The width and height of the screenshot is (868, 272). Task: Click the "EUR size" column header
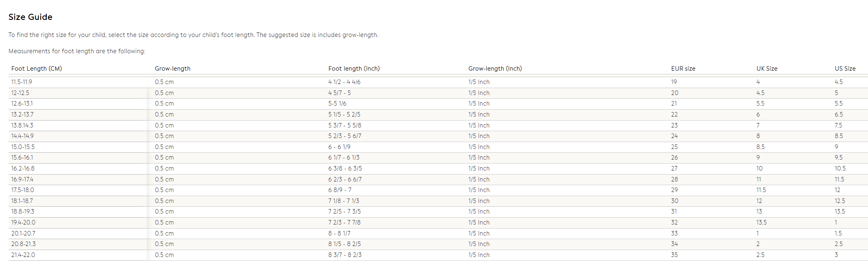[x=683, y=69]
